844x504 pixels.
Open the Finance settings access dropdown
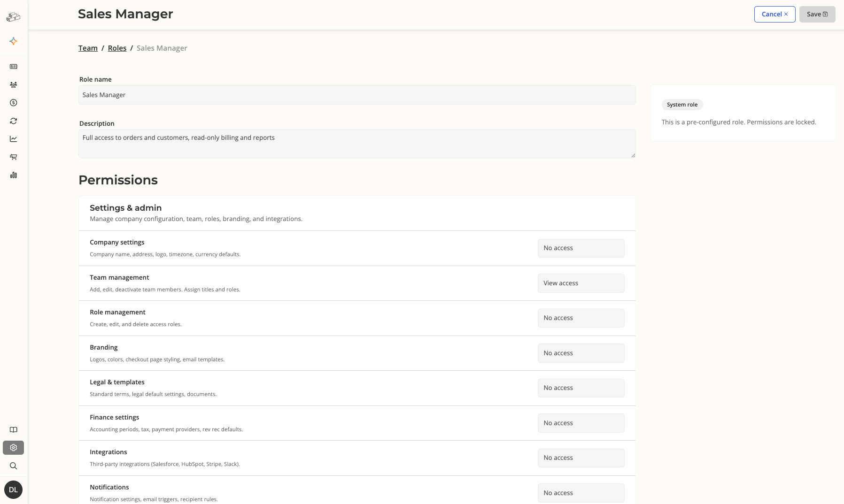point(581,423)
